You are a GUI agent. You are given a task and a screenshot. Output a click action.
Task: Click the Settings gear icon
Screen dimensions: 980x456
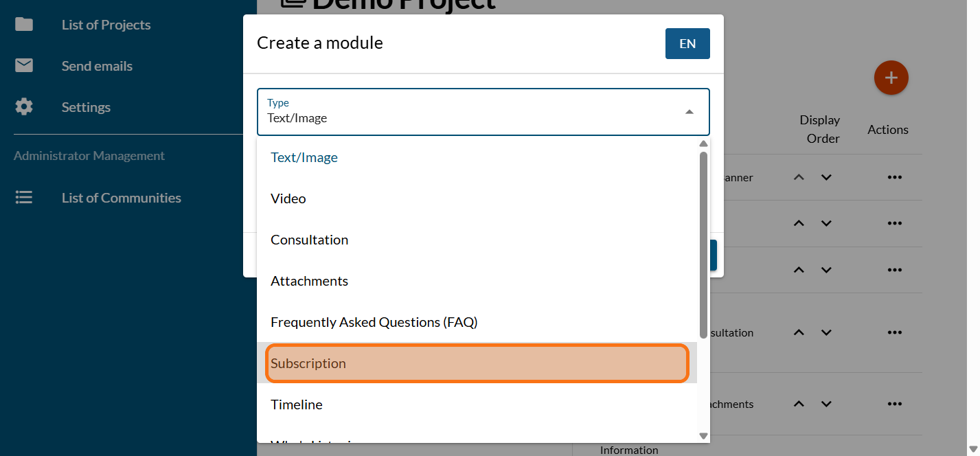click(x=24, y=107)
